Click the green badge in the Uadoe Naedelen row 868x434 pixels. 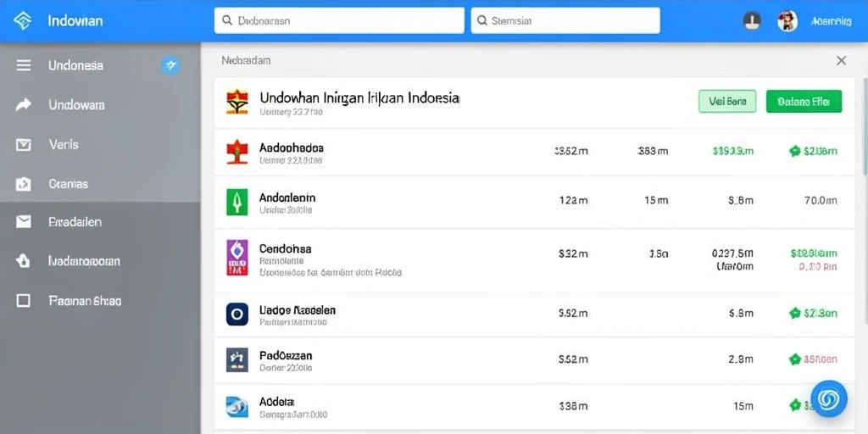pos(795,314)
